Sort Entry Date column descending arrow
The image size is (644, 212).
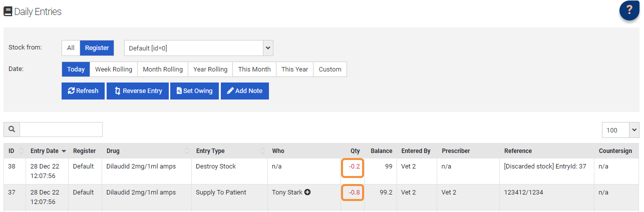pyautogui.click(x=64, y=151)
